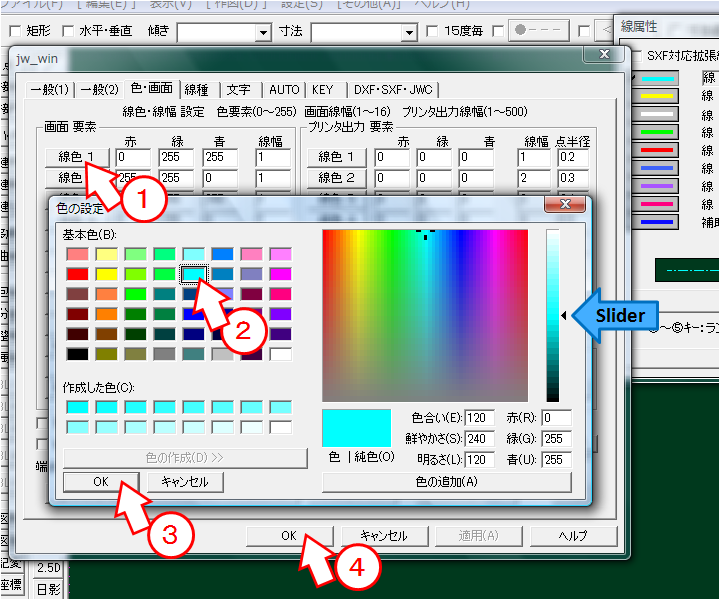721x600 pixels.
Task: Toggle the 15度毎 checkbox
Action: (x=432, y=32)
